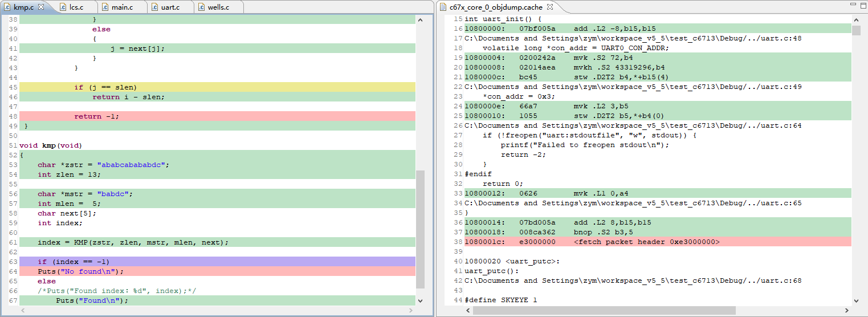Viewport: 868px width, 317px height.
Task: Click the 'void kmp(void)' declaration
Action: click(51, 145)
